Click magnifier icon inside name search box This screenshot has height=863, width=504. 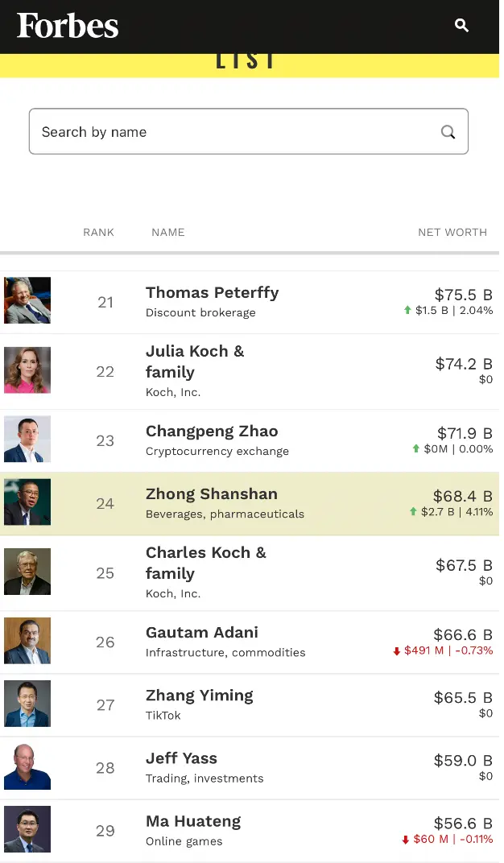pos(448,132)
